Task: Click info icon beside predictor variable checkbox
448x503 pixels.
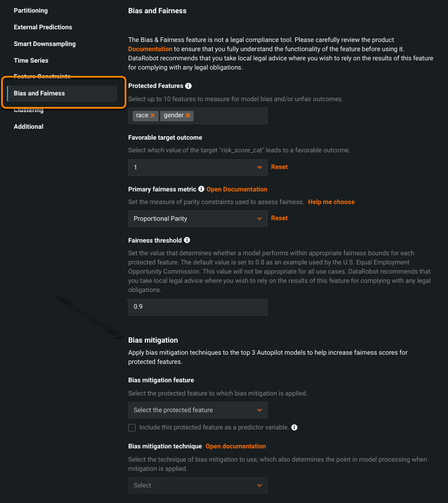Action: point(294,428)
